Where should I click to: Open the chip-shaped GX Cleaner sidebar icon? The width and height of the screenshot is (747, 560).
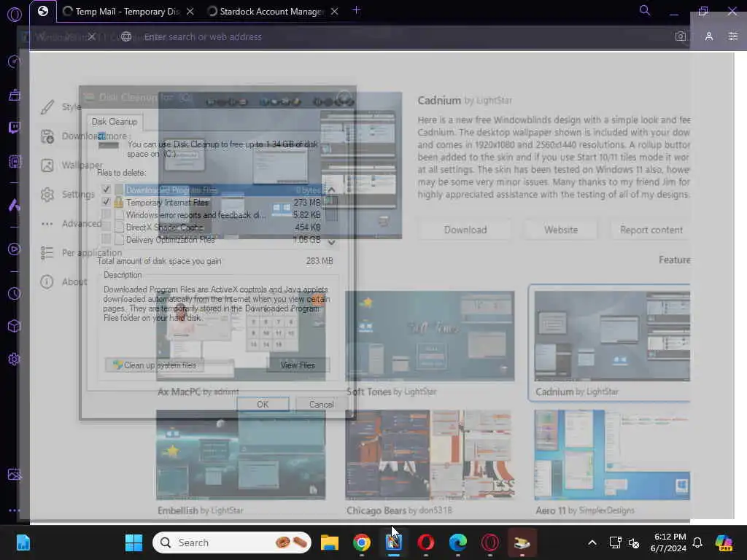[15, 161]
